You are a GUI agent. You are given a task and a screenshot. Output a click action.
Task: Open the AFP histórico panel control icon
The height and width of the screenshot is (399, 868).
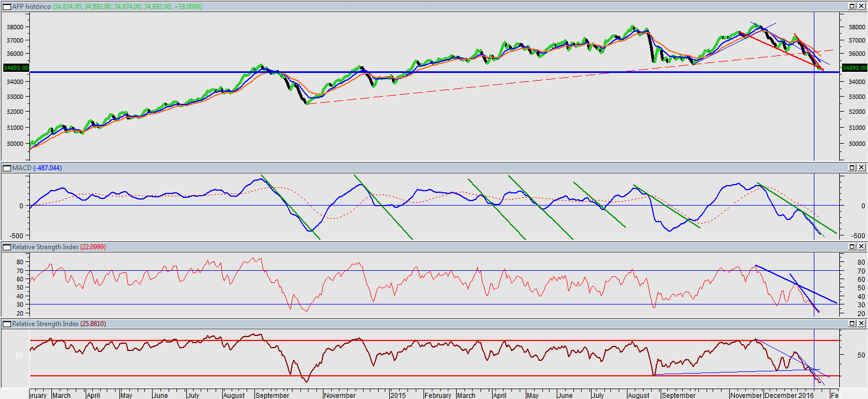pyautogui.click(x=7, y=7)
